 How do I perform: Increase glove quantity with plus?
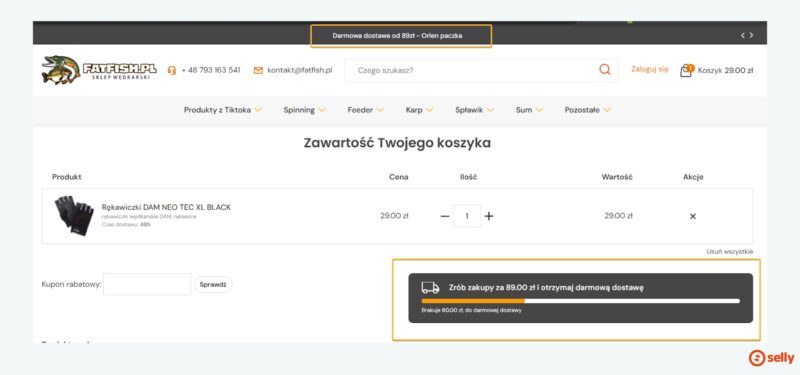pos(489,216)
